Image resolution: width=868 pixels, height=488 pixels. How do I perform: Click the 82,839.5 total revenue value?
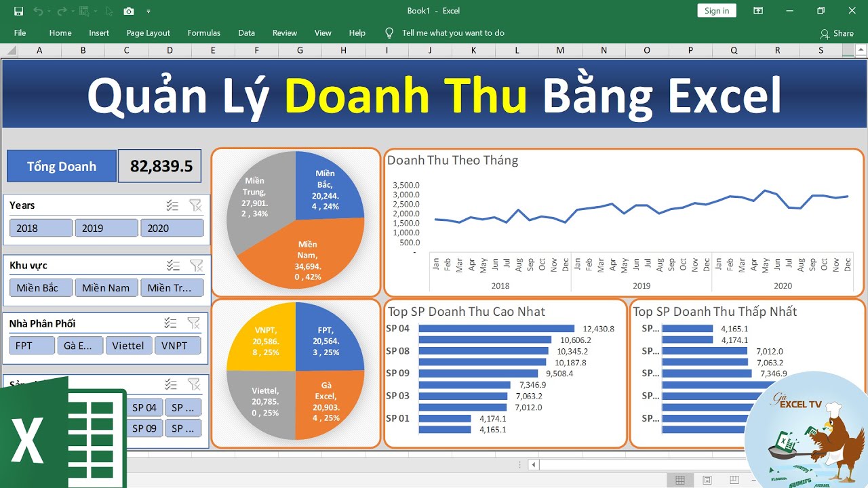click(160, 166)
